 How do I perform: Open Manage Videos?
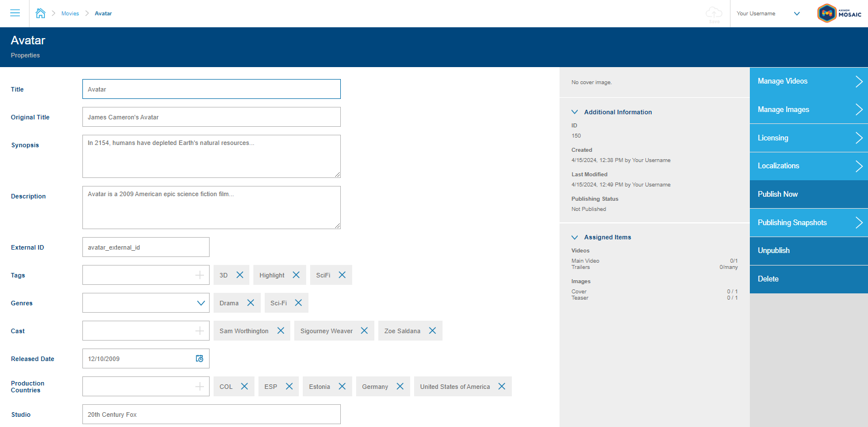click(808, 81)
